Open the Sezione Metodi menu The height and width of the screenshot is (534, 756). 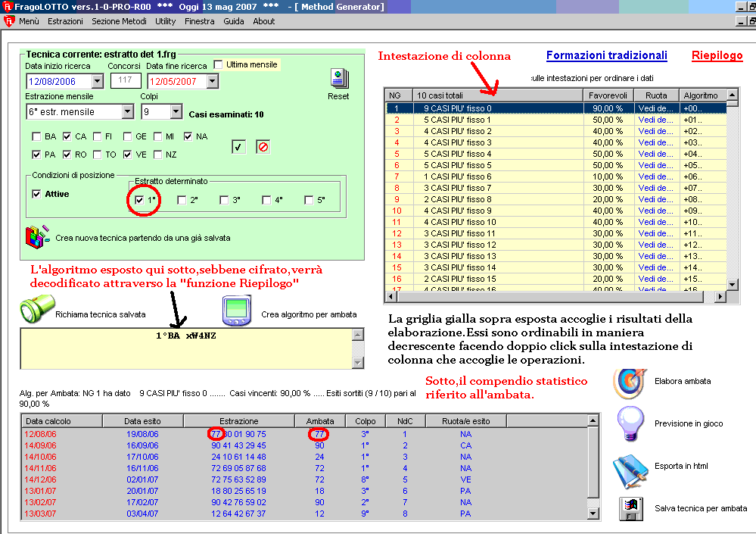116,21
